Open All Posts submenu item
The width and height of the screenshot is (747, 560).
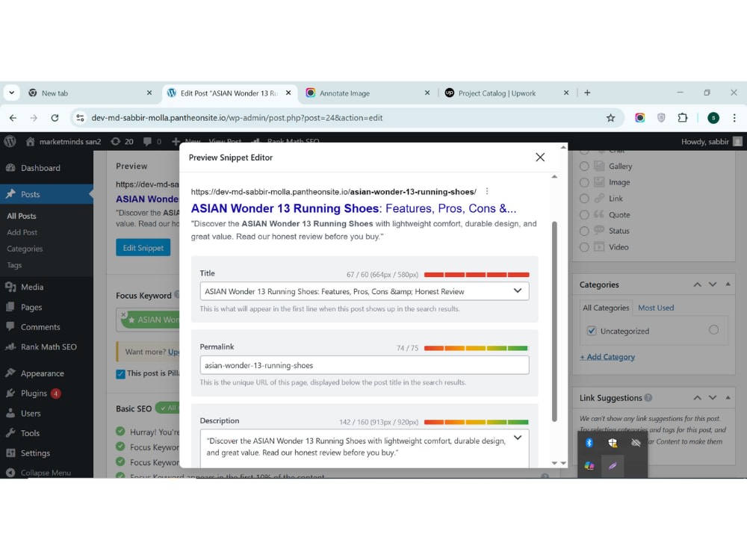click(x=22, y=216)
